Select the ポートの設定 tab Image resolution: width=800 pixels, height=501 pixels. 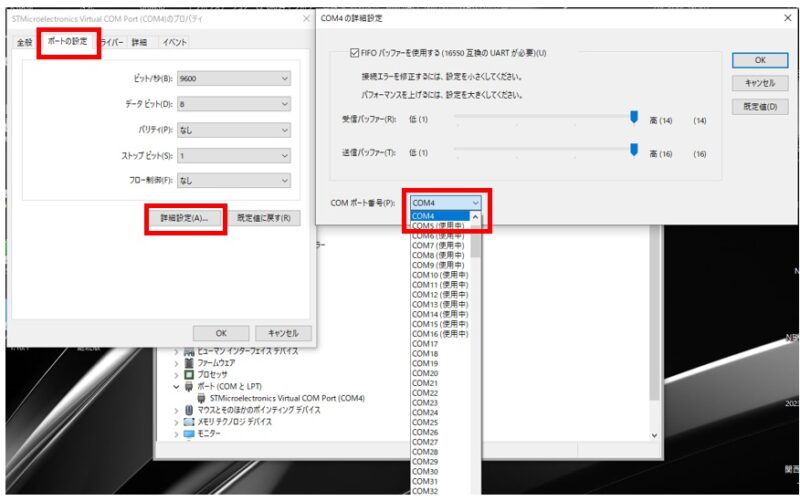click(67, 41)
